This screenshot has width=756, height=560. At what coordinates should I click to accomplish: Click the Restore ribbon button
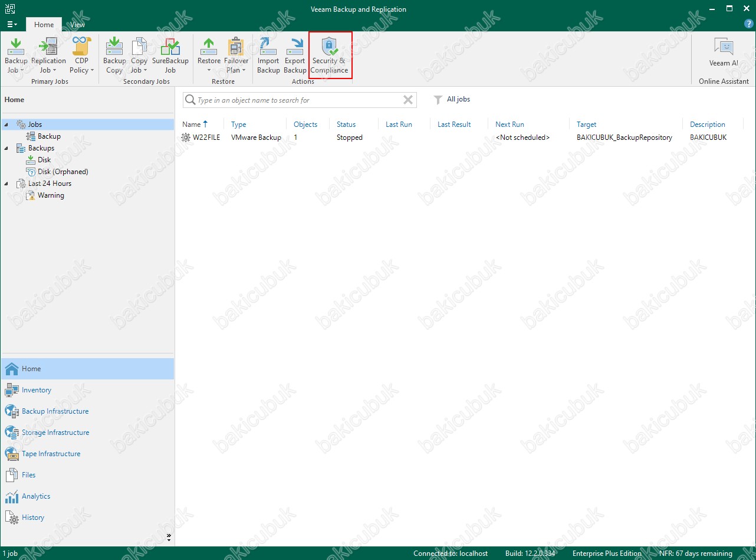(x=209, y=56)
